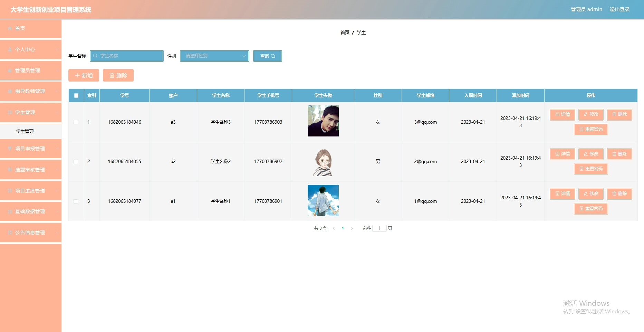Delete the 学生名称2 row

619,154
